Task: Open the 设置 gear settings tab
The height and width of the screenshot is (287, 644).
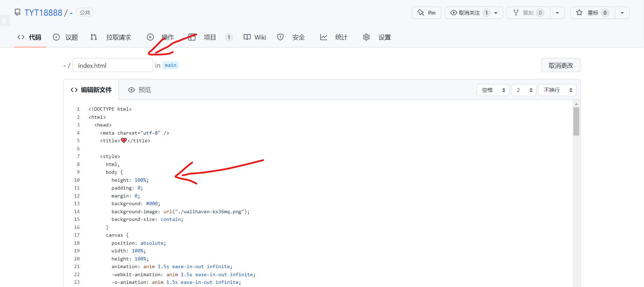Action: pos(377,37)
